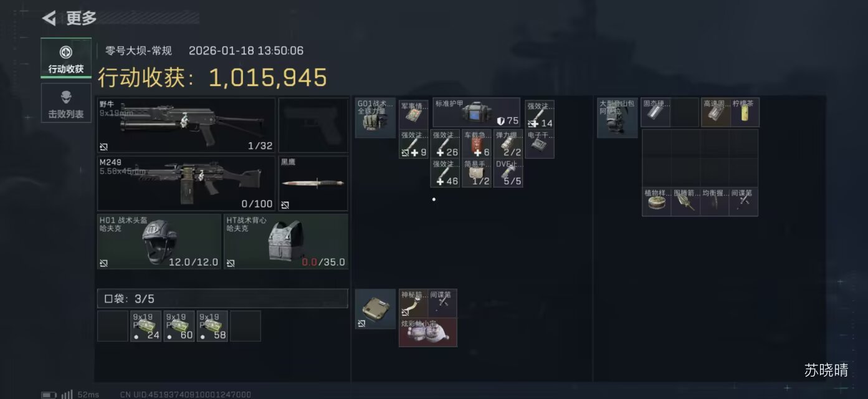The width and height of the screenshot is (868, 399).
Task: Select the 野牛 9x19mm weapon slot
Action: (186, 125)
